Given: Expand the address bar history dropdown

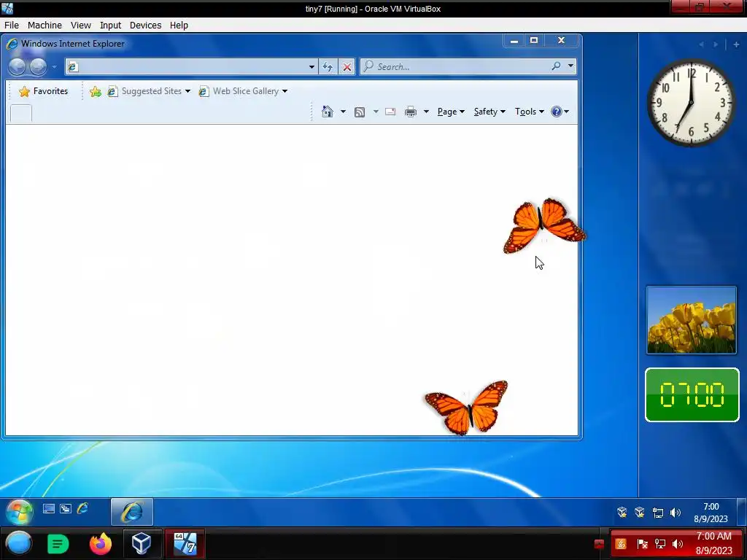Looking at the screenshot, I should pos(311,66).
